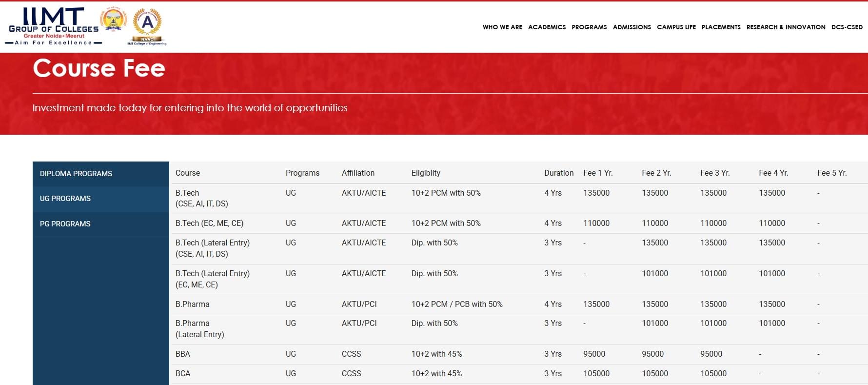Switch to the DIPLOMA PROGRAMS tab
Image resolution: width=868 pixels, height=385 pixels.
pyautogui.click(x=76, y=174)
